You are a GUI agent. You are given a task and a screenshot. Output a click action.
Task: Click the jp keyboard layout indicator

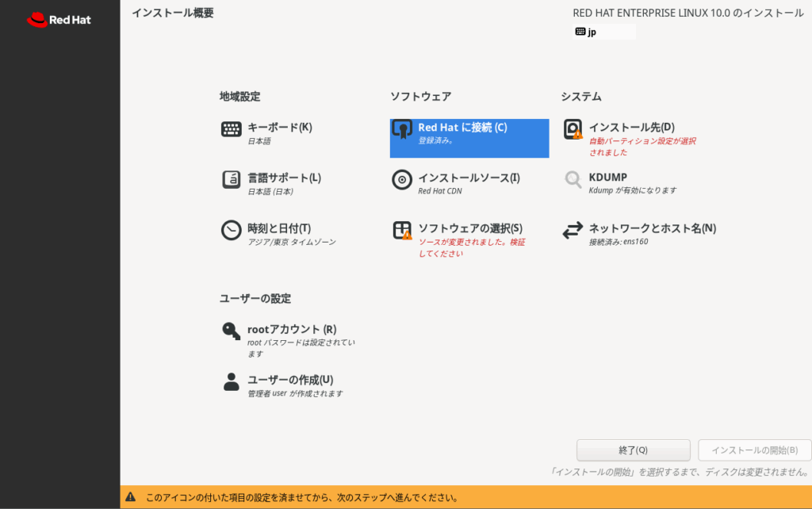[x=603, y=33]
